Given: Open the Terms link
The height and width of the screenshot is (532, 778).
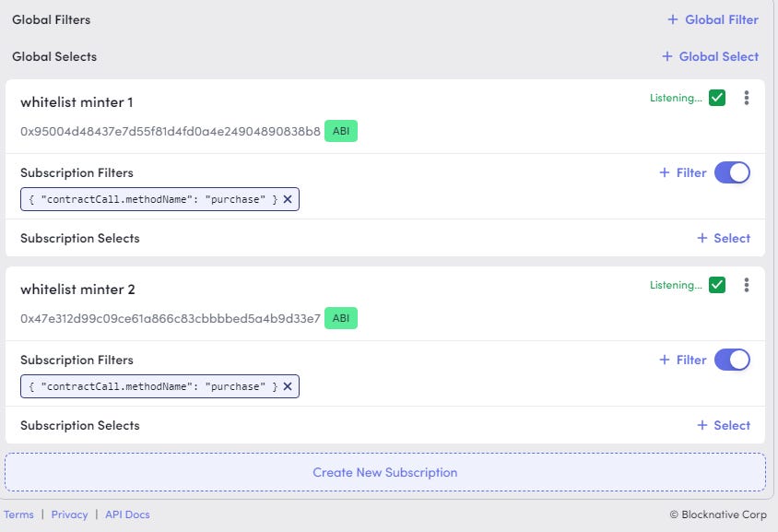Looking at the screenshot, I should click(x=19, y=514).
